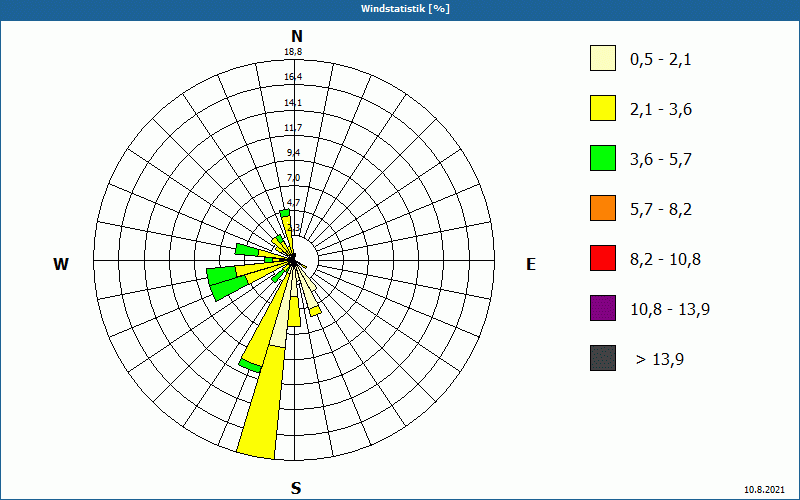Click the 7,0 ring scale value
Screen dimensions: 800x500
pyautogui.click(x=293, y=178)
